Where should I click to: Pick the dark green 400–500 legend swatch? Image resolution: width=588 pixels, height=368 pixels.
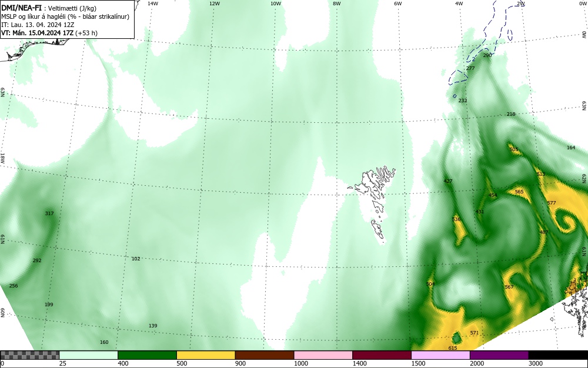click(147, 355)
